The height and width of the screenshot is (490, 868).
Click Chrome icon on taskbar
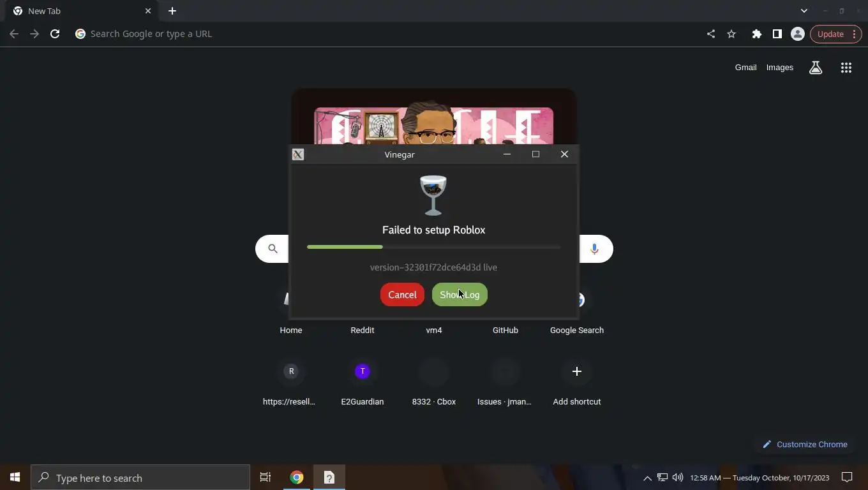tap(297, 477)
